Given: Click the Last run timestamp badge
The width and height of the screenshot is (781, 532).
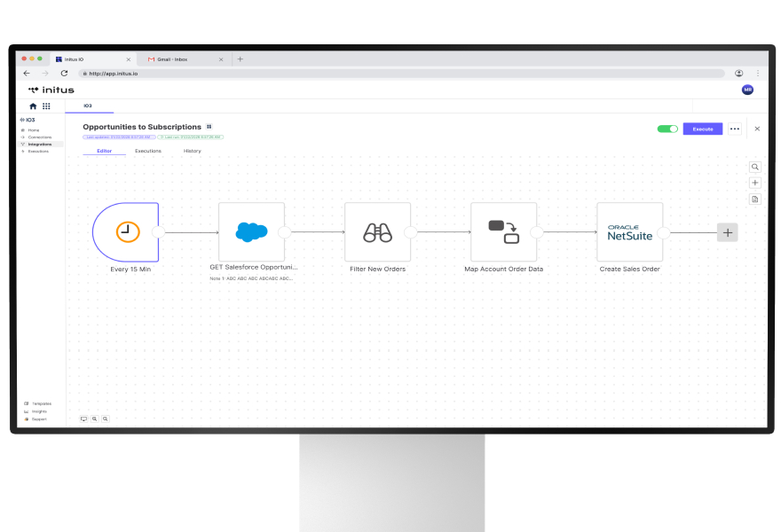Looking at the screenshot, I should pyautogui.click(x=190, y=137).
